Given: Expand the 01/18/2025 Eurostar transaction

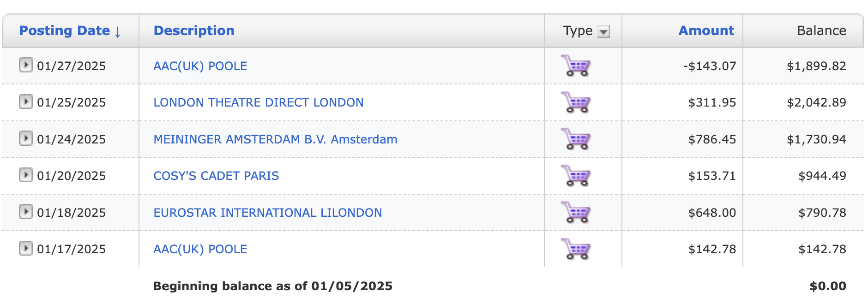Looking at the screenshot, I should click(x=26, y=211).
